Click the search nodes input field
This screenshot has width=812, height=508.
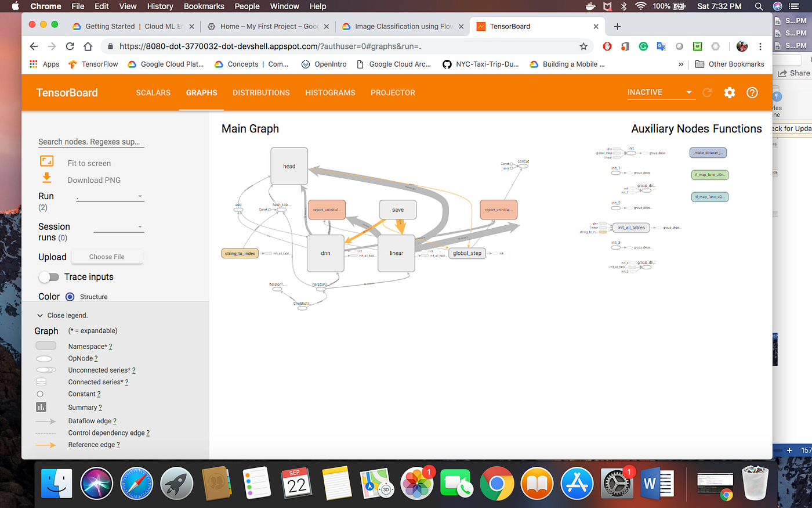[x=90, y=141]
